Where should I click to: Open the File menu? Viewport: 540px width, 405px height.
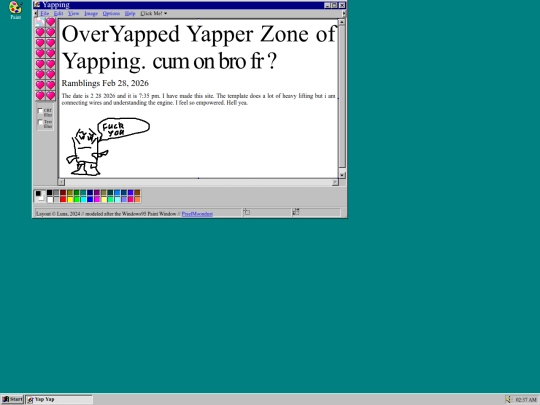44,13
